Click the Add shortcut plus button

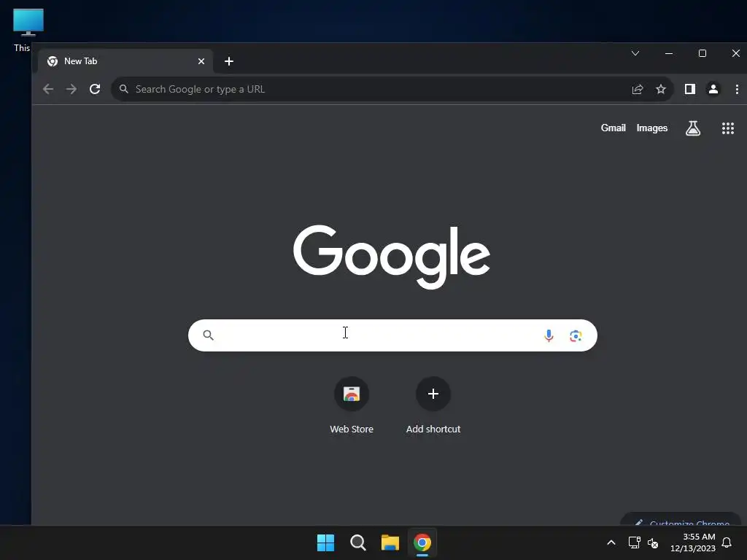[433, 394]
